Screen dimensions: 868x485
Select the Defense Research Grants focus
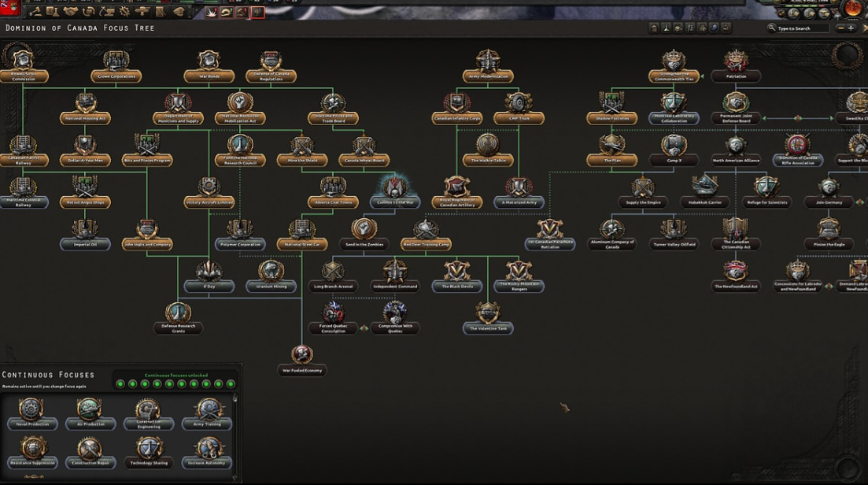click(x=179, y=319)
